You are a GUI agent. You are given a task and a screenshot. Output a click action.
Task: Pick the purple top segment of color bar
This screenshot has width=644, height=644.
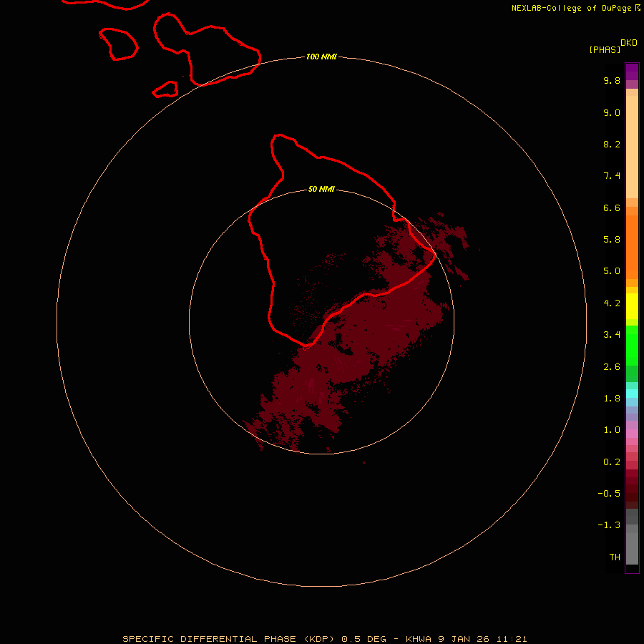tap(632, 72)
